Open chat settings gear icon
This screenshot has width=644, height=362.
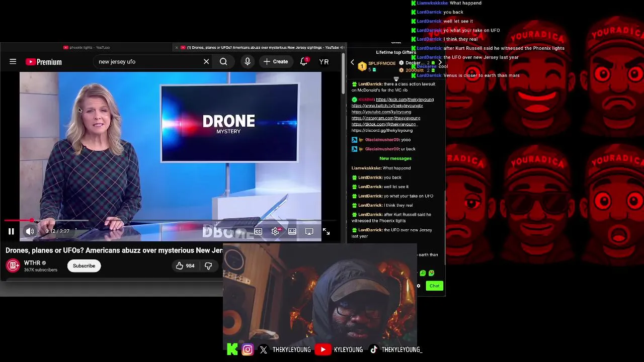(418, 286)
